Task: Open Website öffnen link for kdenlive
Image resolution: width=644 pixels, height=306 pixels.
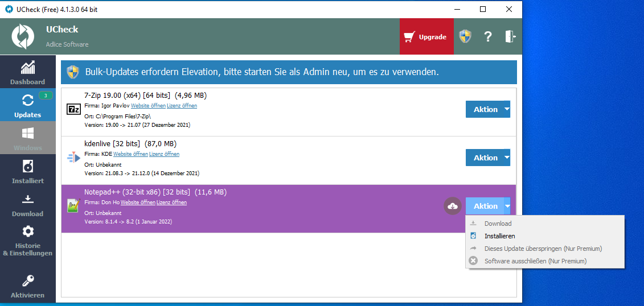Action: coord(130,154)
